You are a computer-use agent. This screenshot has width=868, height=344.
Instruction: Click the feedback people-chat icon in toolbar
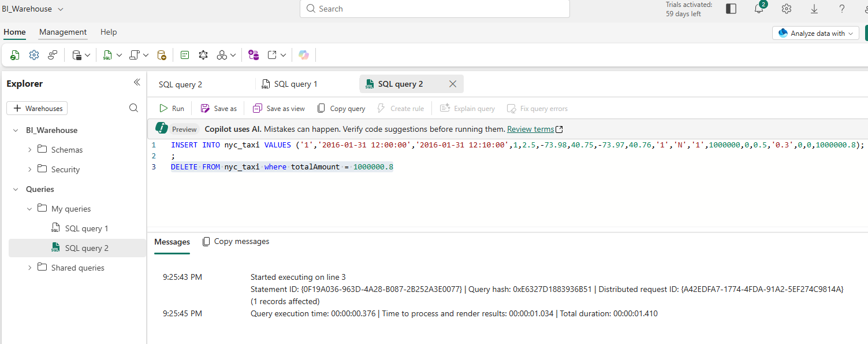pyautogui.click(x=53, y=55)
